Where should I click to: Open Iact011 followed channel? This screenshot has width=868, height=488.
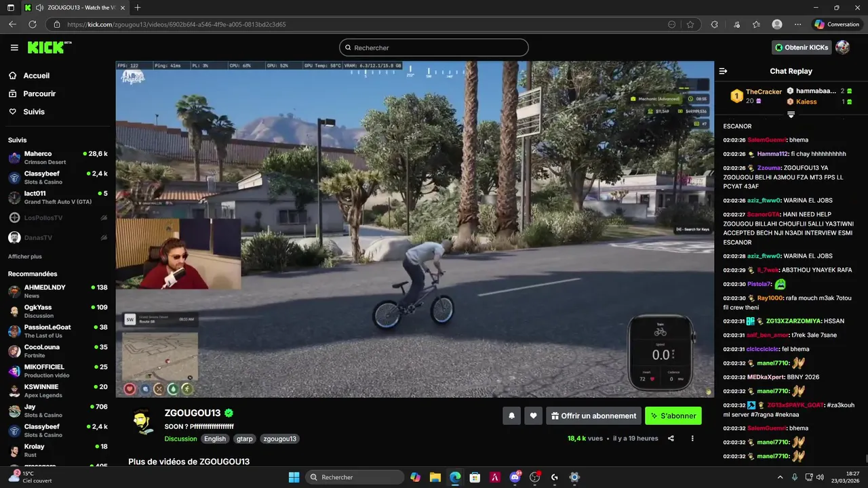[58, 198]
